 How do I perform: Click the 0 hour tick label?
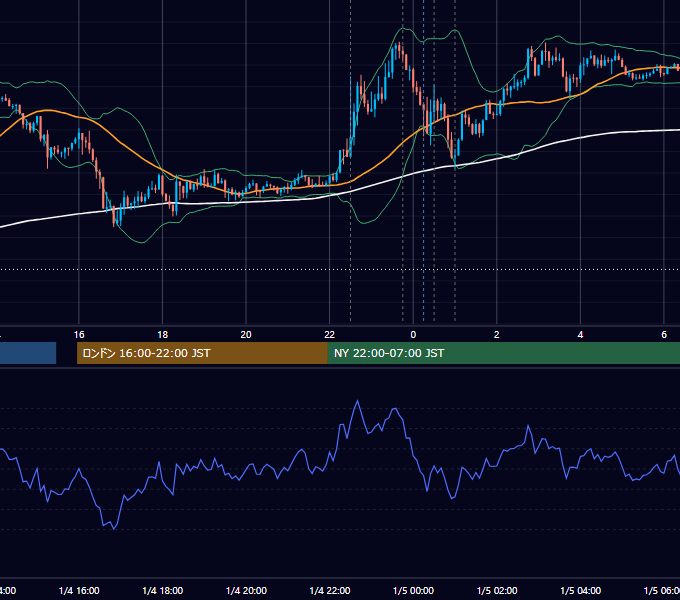pos(413,335)
